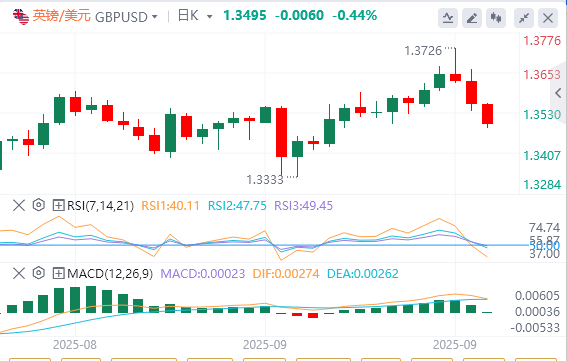Open the line chart indicator icon
This screenshot has height=361, width=567.
click(448, 18)
